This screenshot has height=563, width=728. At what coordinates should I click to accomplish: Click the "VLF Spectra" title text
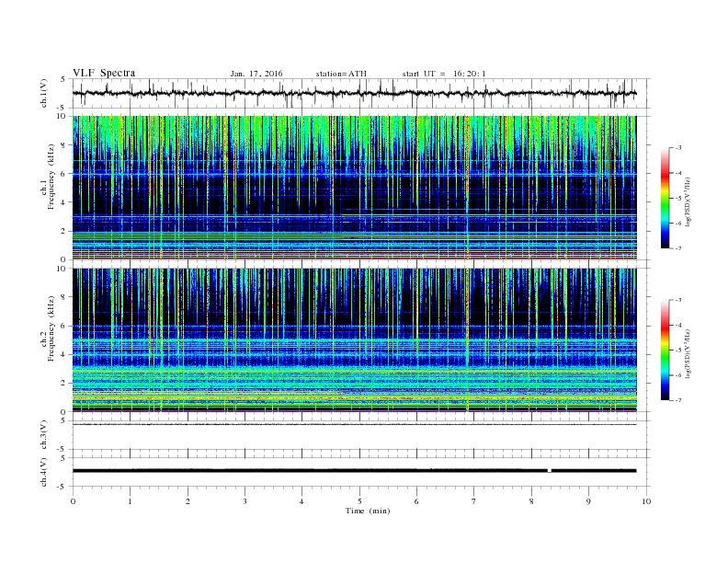[x=104, y=73]
